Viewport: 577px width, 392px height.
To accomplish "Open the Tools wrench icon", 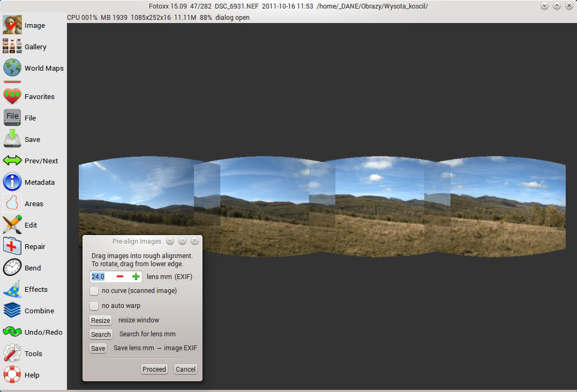I will point(12,353).
